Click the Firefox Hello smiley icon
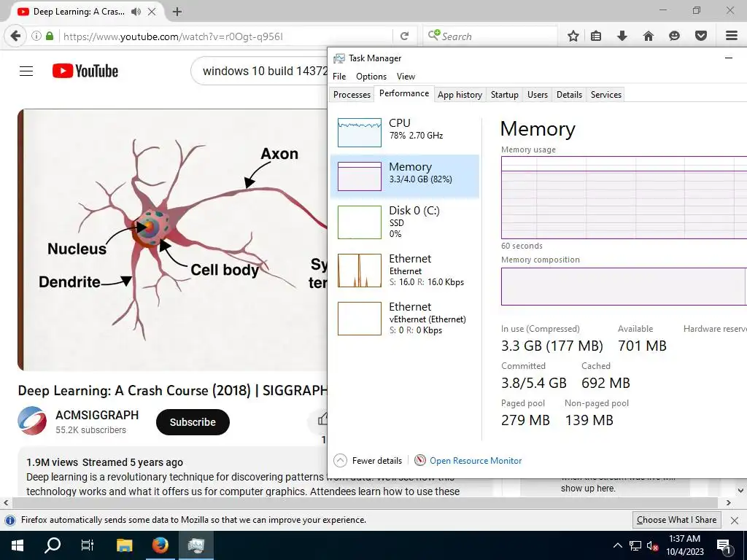747x560 pixels. (x=674, y=36)
